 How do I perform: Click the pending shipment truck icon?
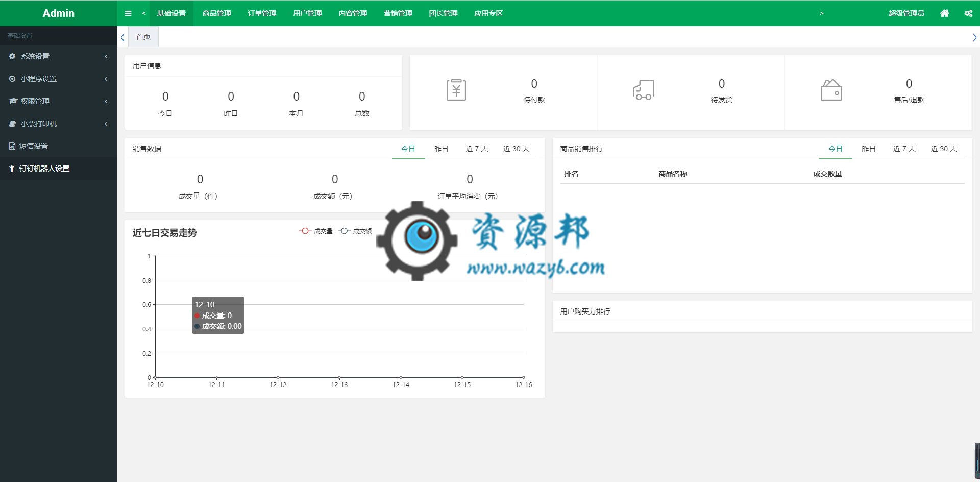pyautogui.click(x=644, y=90)
